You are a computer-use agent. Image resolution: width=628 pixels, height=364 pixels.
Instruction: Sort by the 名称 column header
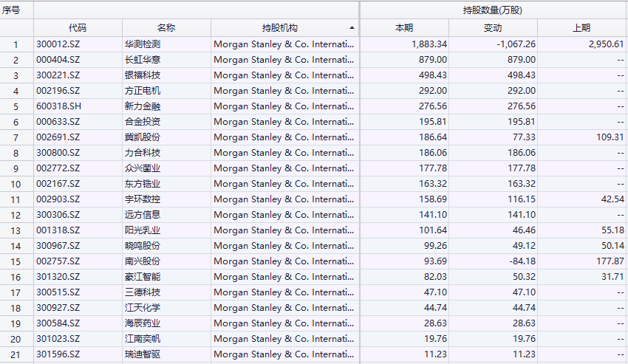coord(165,28)
